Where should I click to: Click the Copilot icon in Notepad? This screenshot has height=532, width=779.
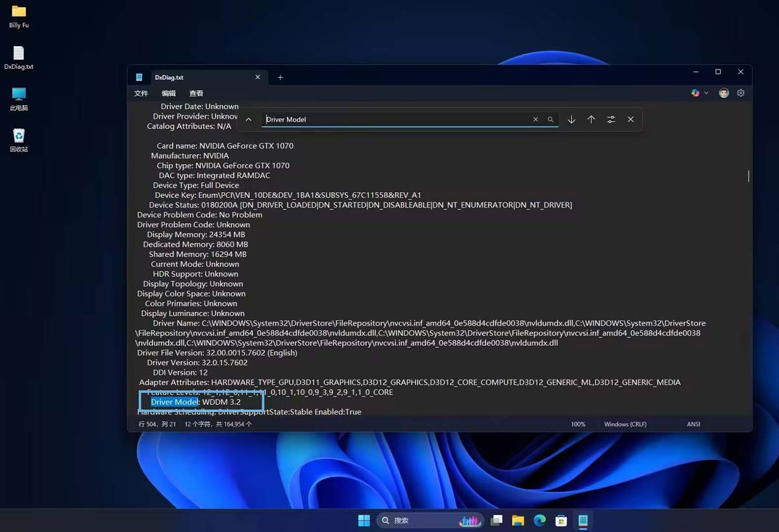[695, 93]
